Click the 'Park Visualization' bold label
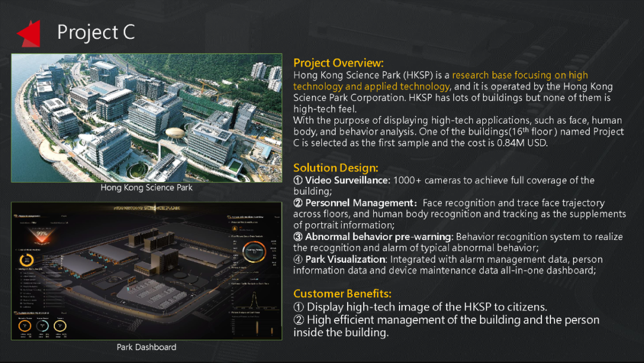This screenshot has height=363, width=644. 345,259
